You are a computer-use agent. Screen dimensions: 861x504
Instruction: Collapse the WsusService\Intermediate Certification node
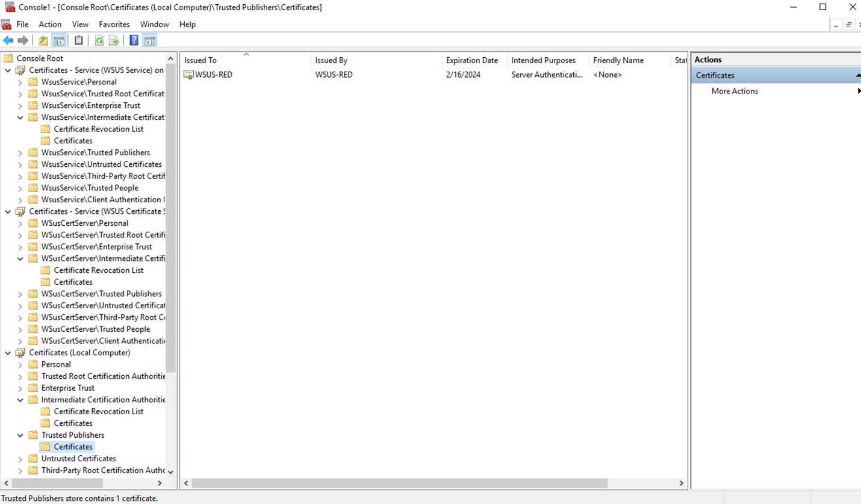[20, 117]
